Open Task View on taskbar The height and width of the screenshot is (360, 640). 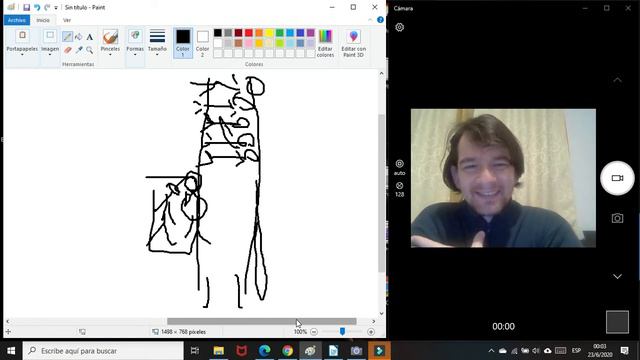coord(195,351)
